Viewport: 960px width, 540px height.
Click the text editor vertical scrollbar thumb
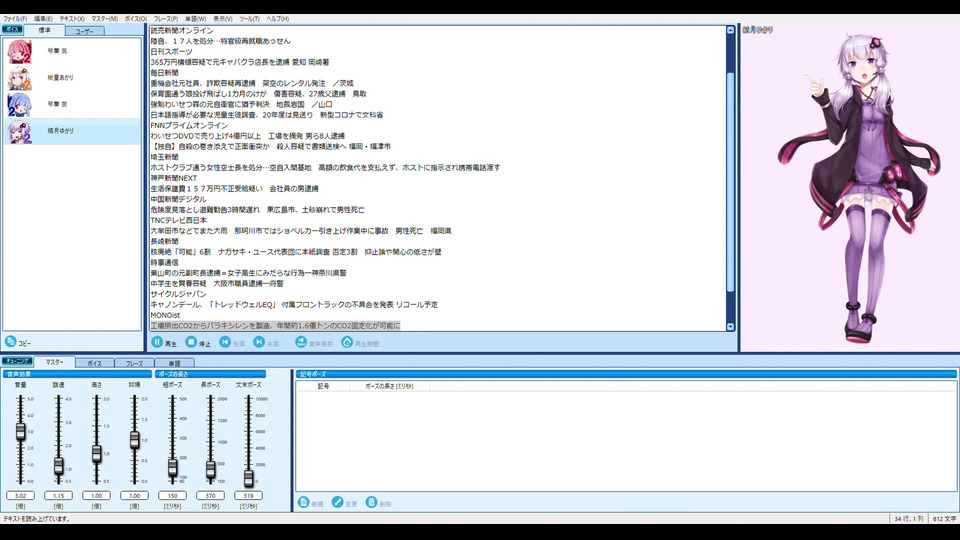coord(730,182)
